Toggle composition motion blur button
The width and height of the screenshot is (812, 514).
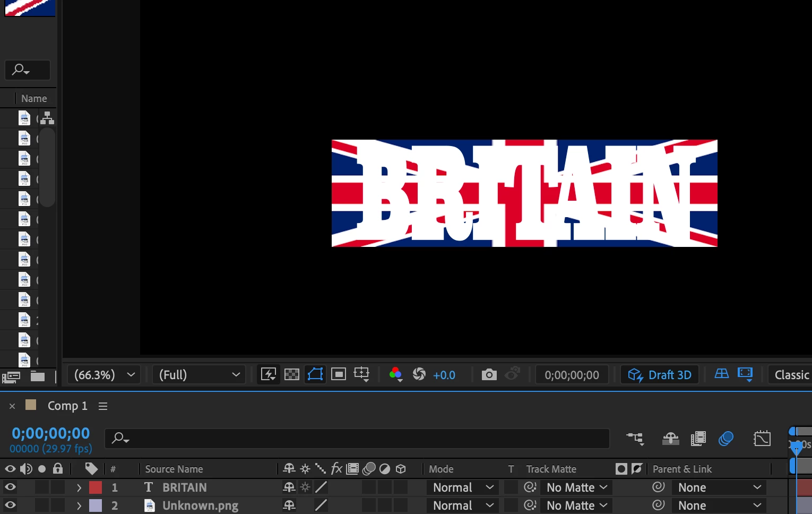coord(726,439)
